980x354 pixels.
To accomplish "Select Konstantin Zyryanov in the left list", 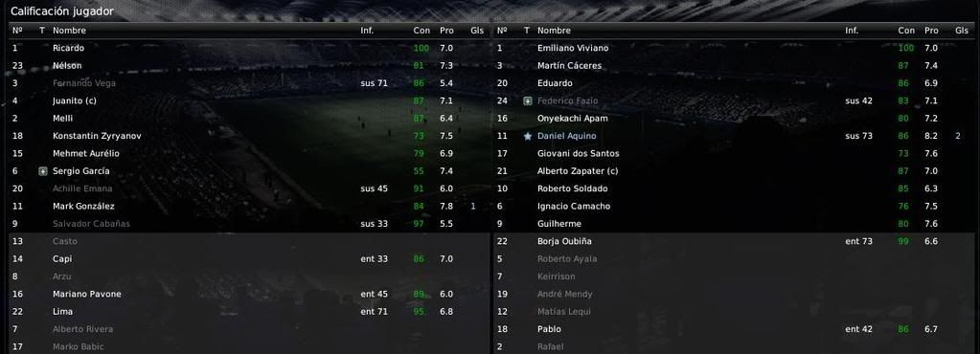I will coord(249,136).
